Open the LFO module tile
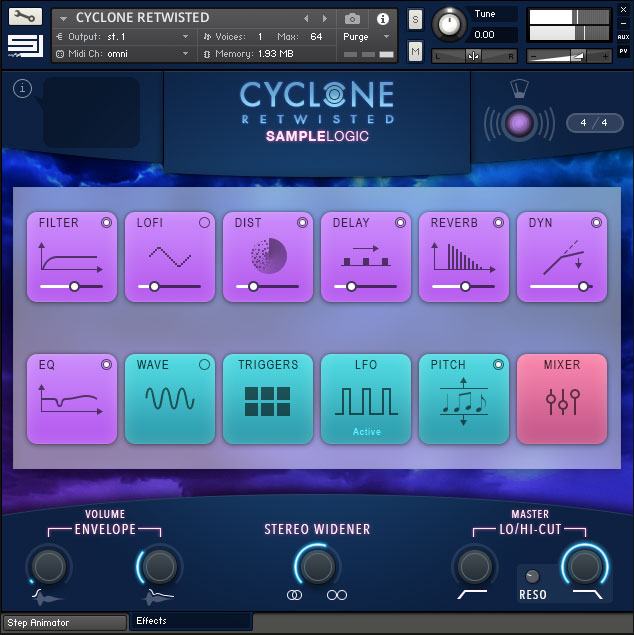 [x=365, y=399]
